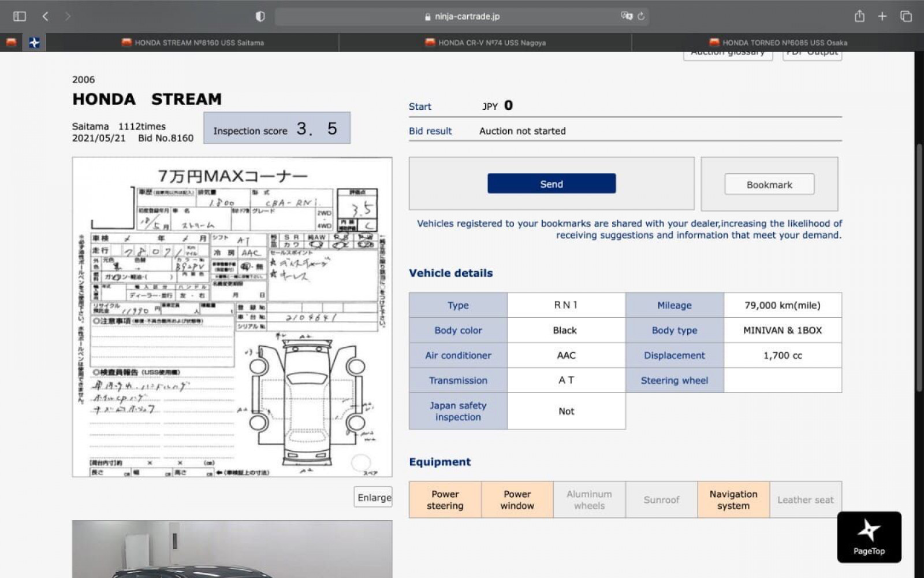Screen dimensions: 924x578
Task: Click the '1112times' text
Action: click(142, 126)
